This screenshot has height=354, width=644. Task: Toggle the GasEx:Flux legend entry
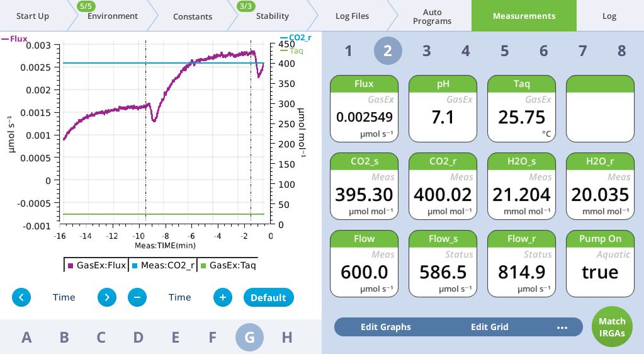96,265
